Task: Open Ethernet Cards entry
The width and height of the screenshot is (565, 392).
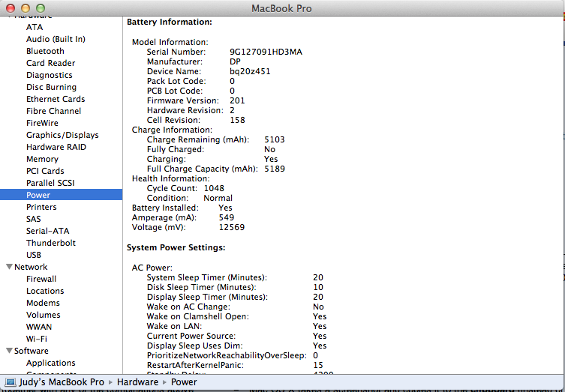Action: coord(56,99)
